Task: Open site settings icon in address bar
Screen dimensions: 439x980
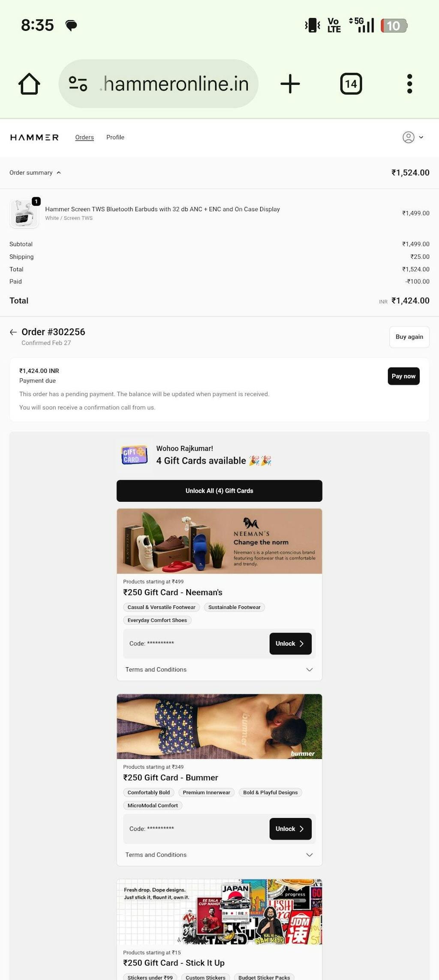Action: tap(78, 84)
